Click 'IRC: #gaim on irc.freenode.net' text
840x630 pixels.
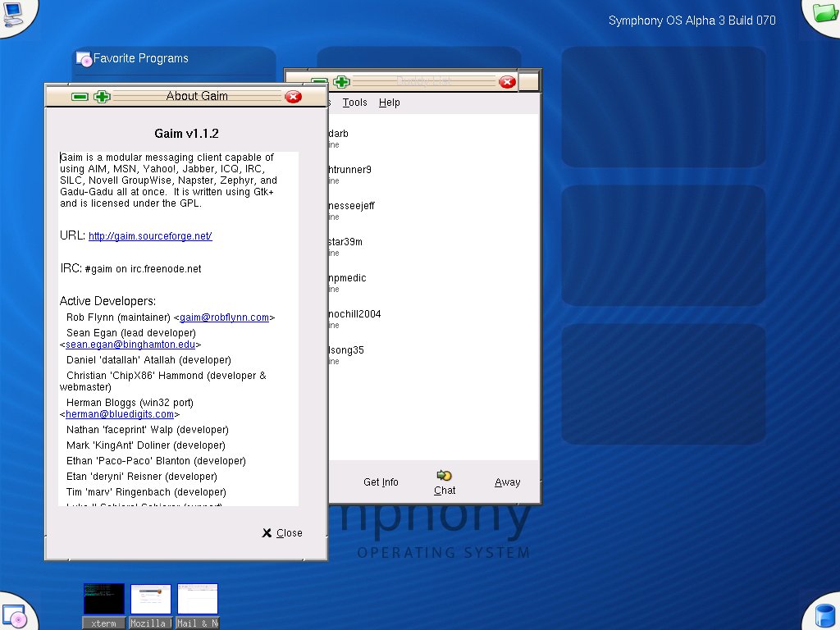(x=130, y=268)
